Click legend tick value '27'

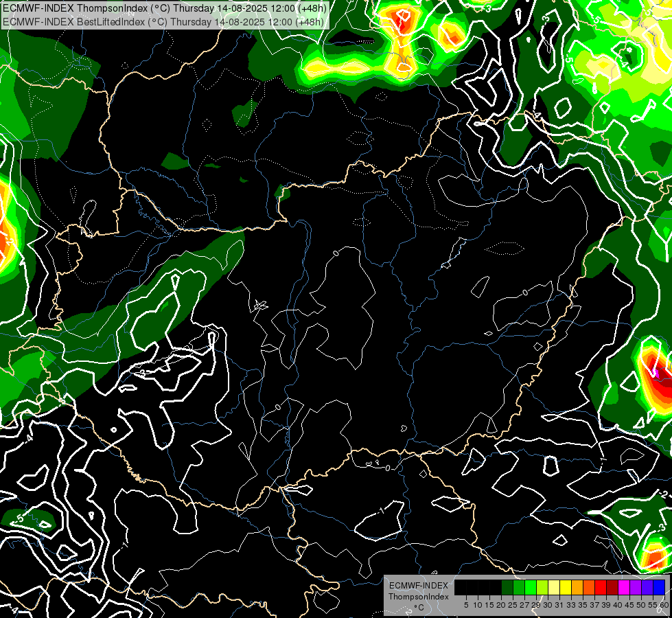click(524, 605)
